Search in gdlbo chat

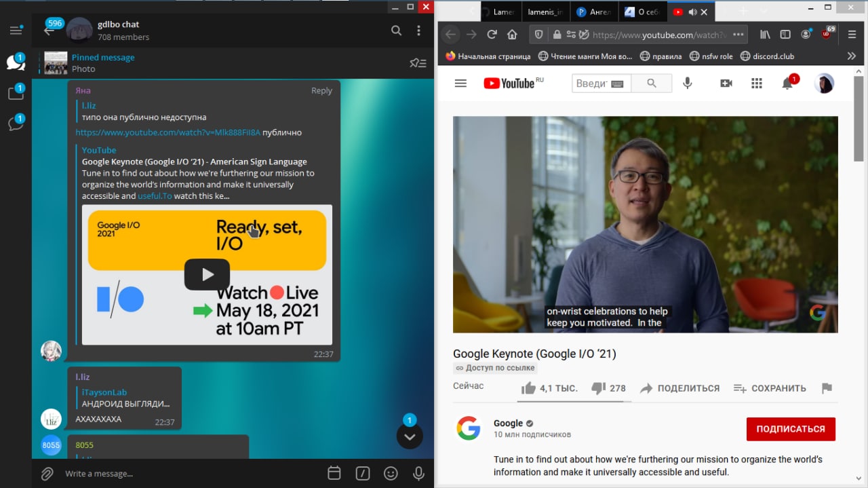[397, 31]
